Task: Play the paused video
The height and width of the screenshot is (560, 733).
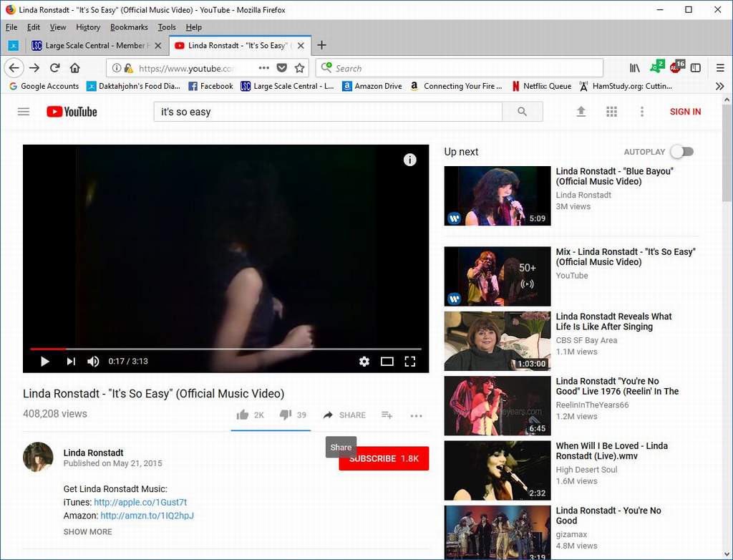Action: pyautogui.click(x=45, y=361)
